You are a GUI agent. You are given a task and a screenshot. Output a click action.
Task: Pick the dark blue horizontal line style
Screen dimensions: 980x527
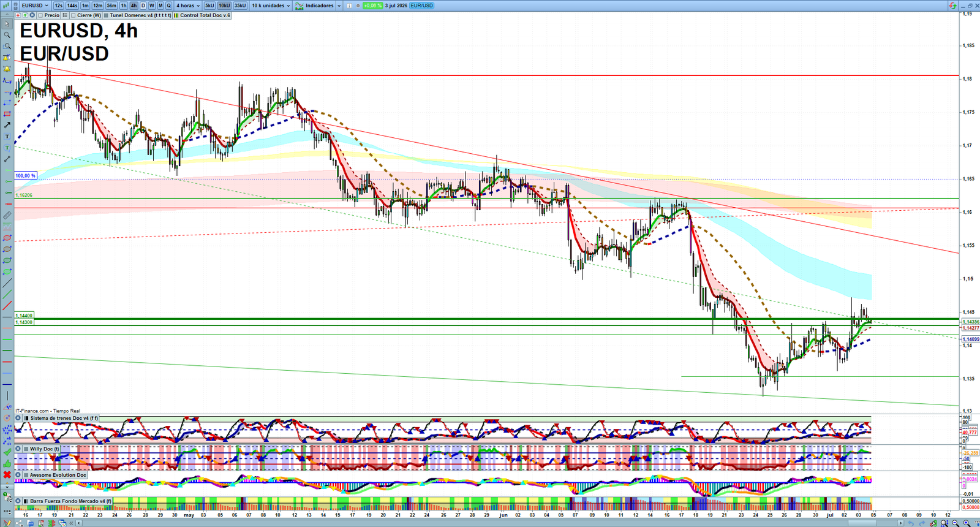click(7, 384)
